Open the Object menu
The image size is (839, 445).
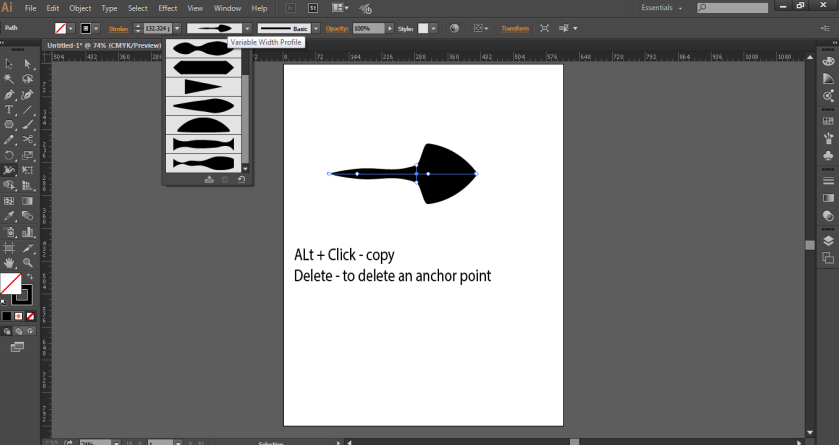tap(80, 8)
